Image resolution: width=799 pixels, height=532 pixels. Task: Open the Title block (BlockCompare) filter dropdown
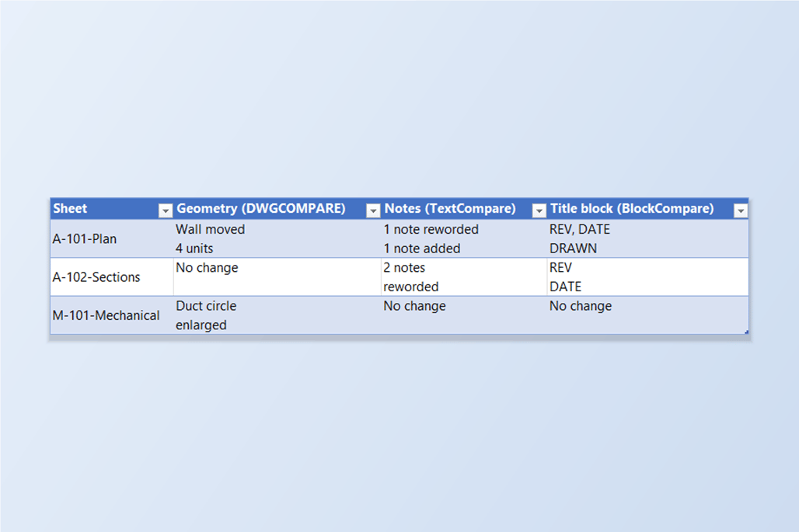741,210
